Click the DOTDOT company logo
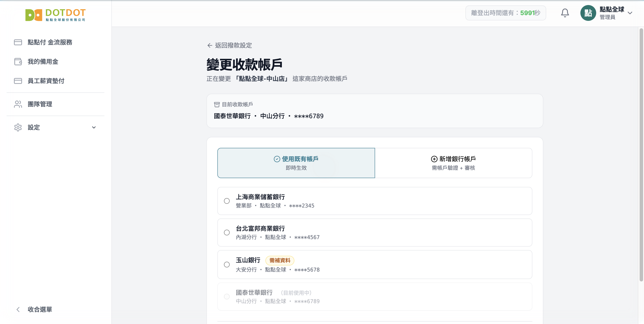 [x=55, y=15]
